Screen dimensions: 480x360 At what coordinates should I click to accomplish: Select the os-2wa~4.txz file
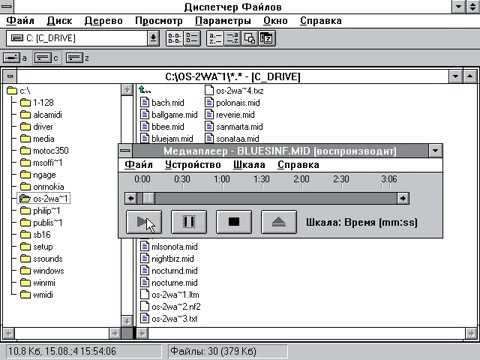coord(234,91)
